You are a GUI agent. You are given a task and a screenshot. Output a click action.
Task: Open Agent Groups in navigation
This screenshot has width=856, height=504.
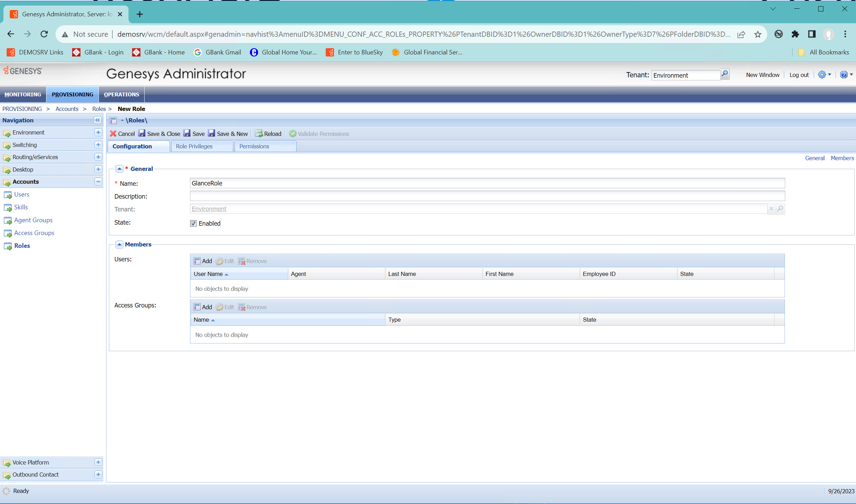[x=33, y=220]
